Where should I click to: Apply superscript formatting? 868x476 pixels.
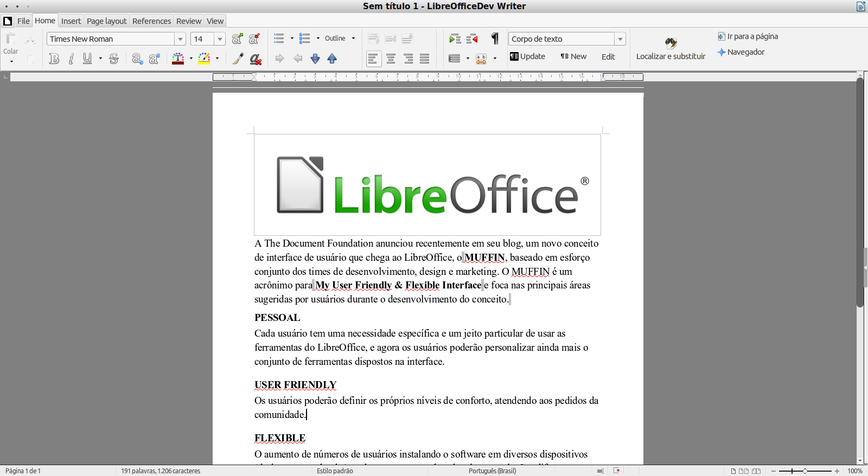154,59
